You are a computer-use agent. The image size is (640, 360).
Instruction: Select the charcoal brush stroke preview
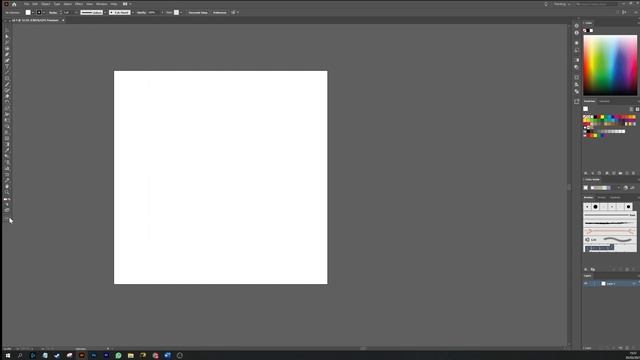coord(610,223)
